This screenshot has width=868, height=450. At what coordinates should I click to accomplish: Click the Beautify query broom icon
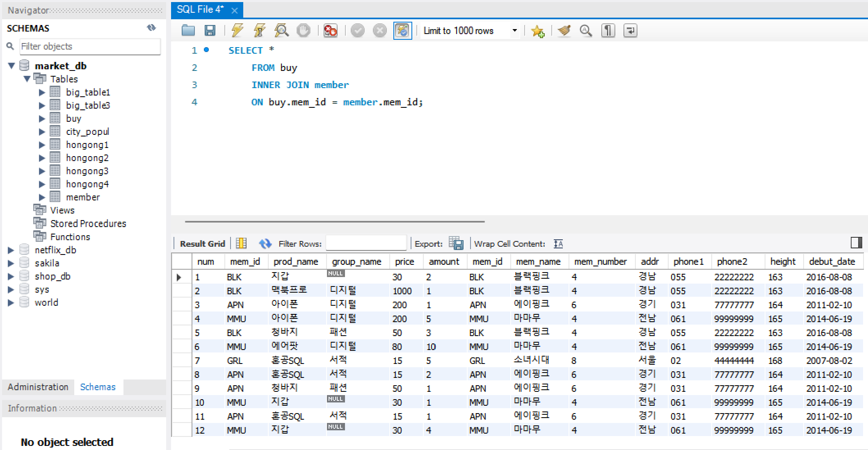pyautogui.click(x=564, y=31)
